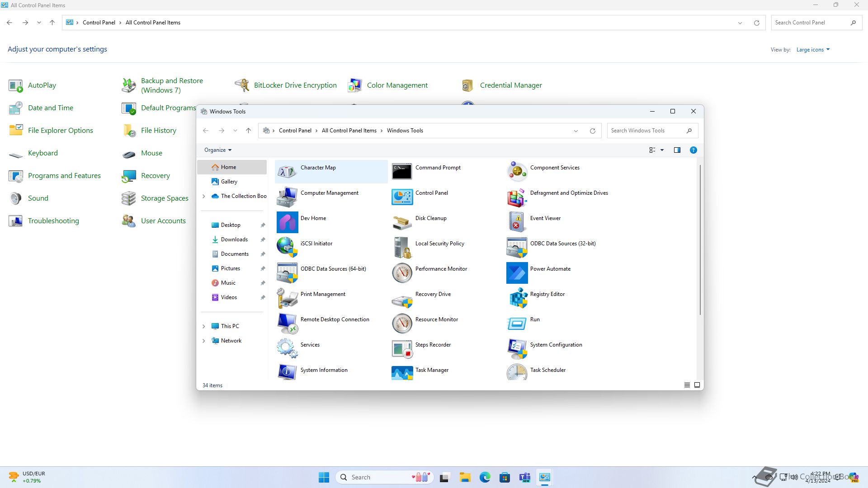Open recent locations dropdown in Windows Tools

click(235, 131)
